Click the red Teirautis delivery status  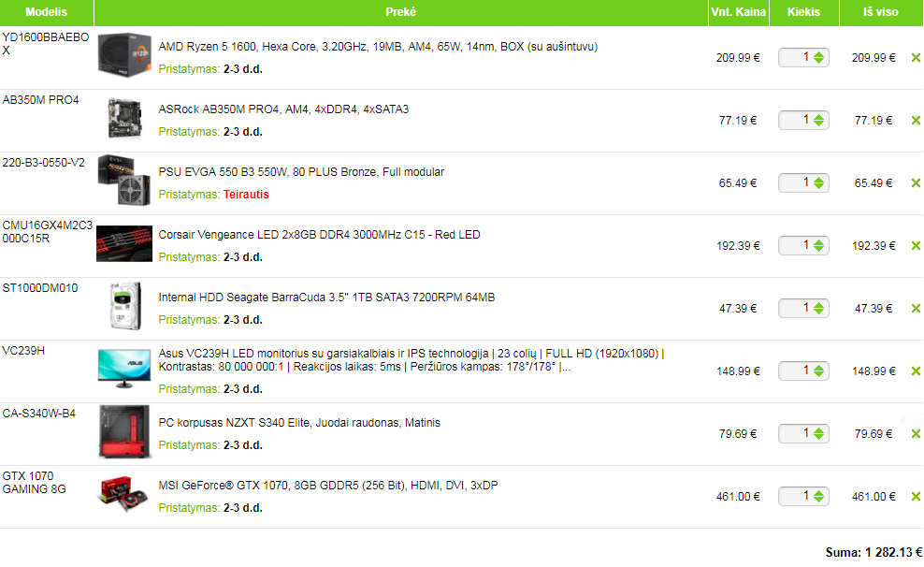pos(246,195)
